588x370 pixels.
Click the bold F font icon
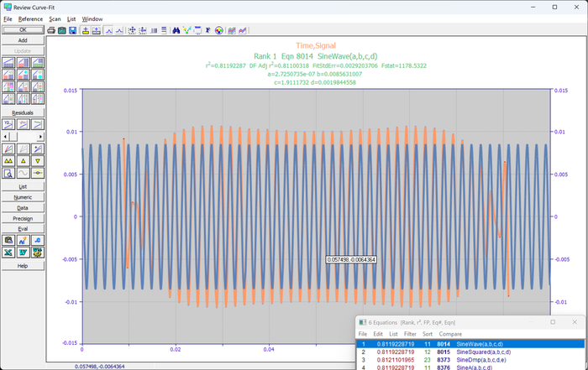click(x=207, y=30)
